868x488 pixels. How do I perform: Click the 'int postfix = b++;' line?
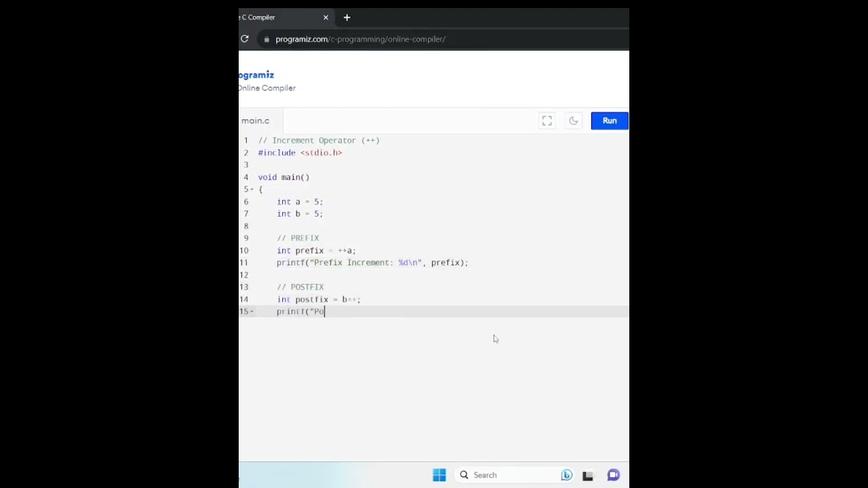319,299
